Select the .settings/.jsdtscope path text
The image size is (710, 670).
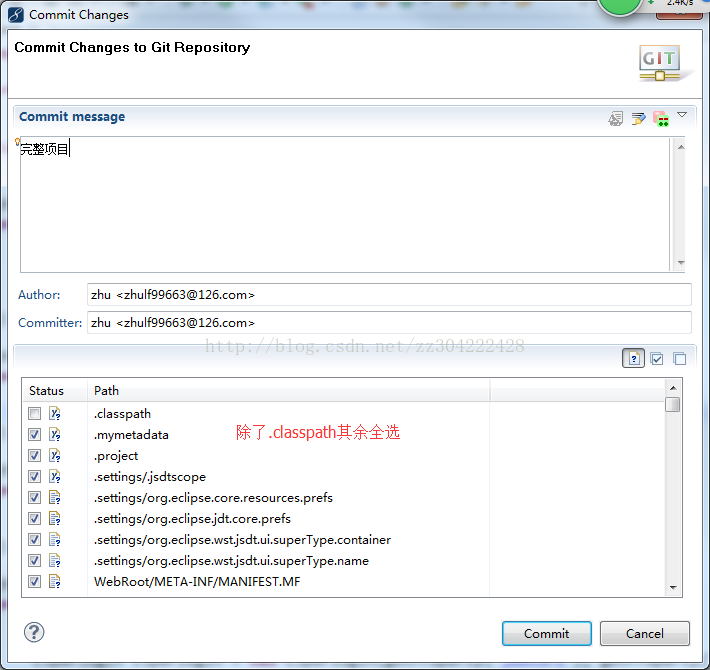coord(150,477)
